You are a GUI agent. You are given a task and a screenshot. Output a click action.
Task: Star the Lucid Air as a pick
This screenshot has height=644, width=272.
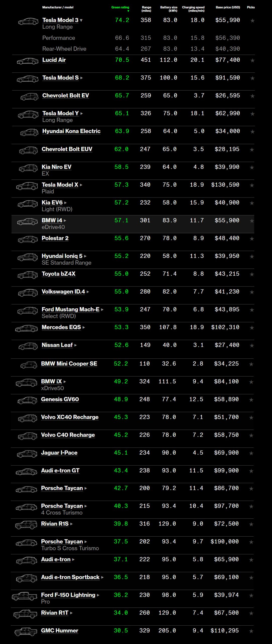tap(252, 60)
